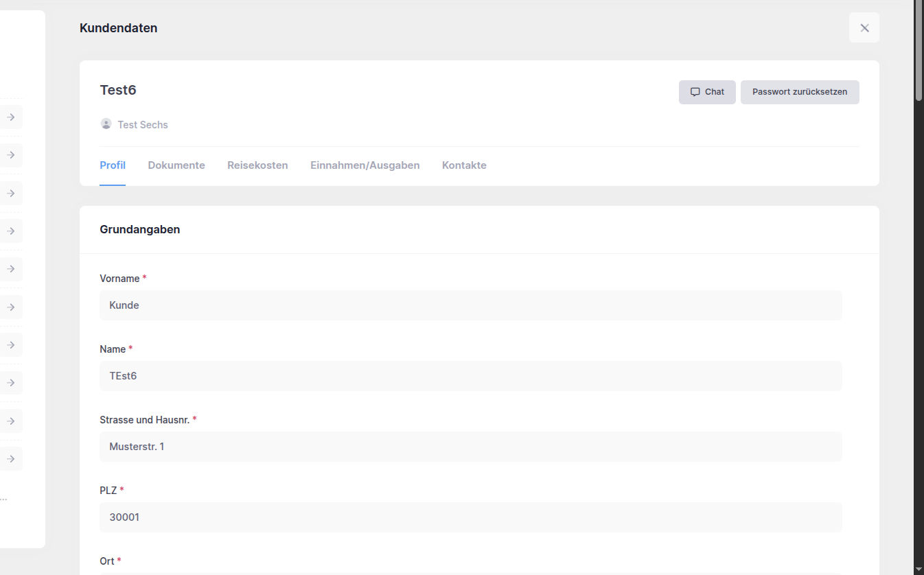The image size is (924, 575).
Task: Click the fifth arrow icon in the sidebar
Action: pos(11,268)
